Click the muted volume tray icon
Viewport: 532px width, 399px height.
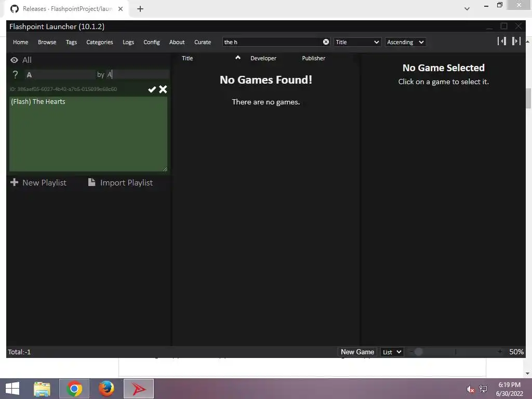click(470, 389)
